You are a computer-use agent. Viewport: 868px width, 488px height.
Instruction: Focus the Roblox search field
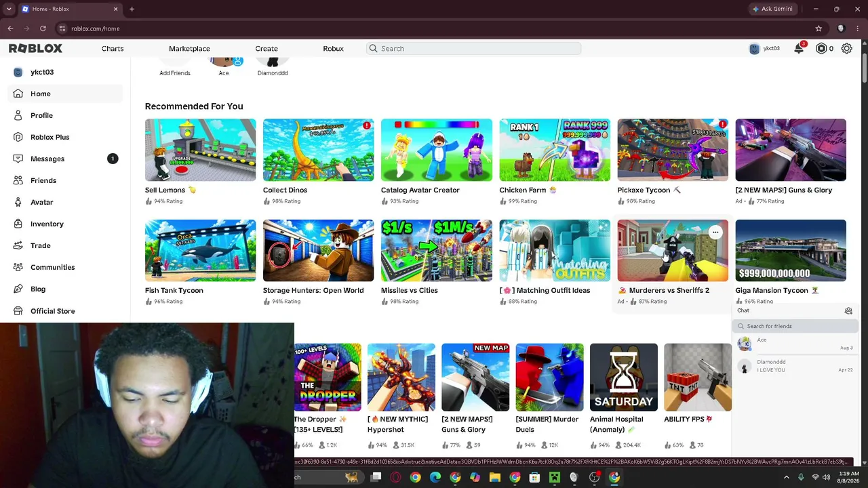coord(473,49)
